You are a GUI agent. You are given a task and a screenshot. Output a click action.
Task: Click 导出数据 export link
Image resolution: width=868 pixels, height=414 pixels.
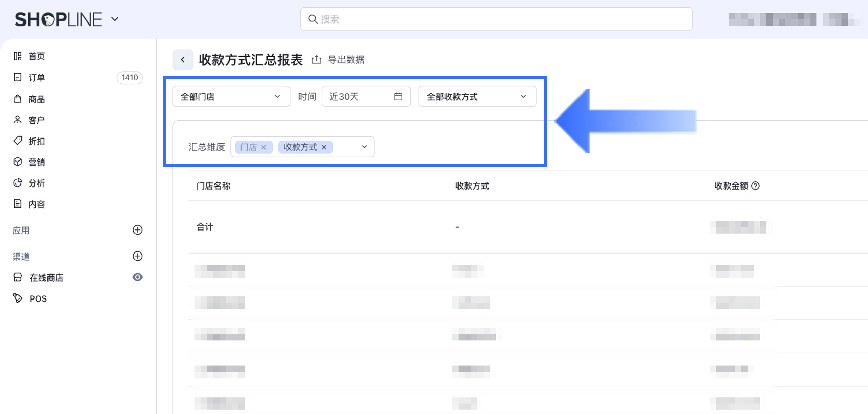[346, 60]
